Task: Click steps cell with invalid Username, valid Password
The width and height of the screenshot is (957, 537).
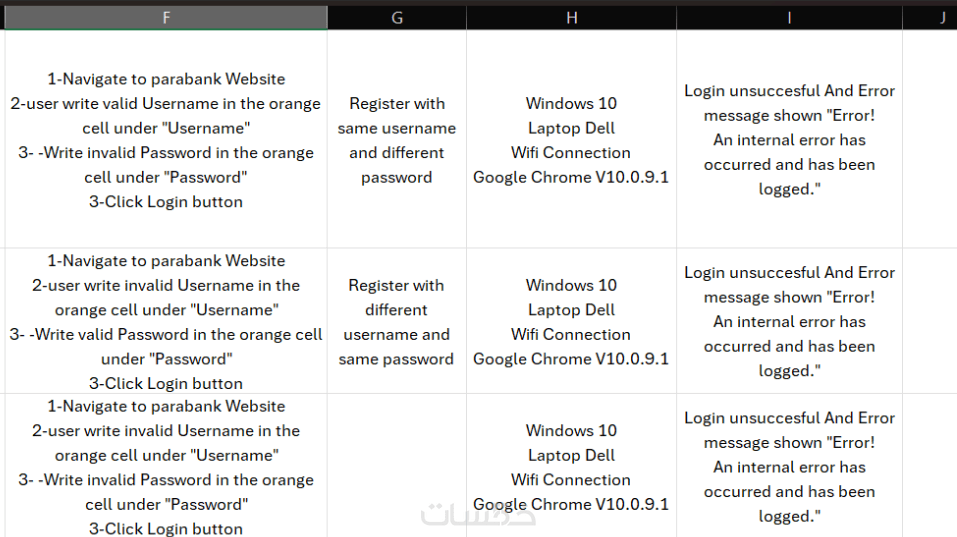Action: (x=165, y=321)
